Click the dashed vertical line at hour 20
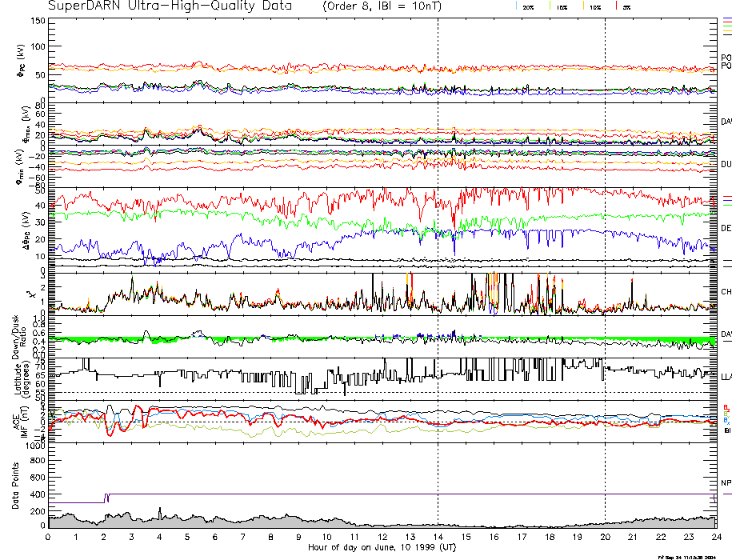The image size is (732, 560). tap(605, 240)
